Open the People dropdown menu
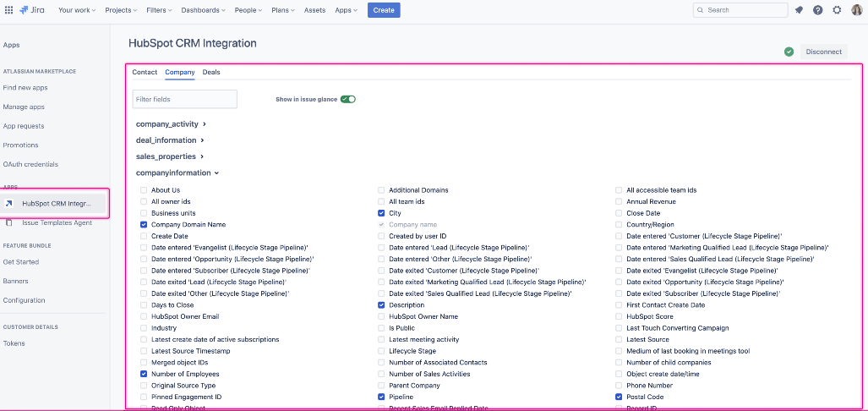Screen dimensions: 868x411 pyautogui.click(x=249, y=10)
